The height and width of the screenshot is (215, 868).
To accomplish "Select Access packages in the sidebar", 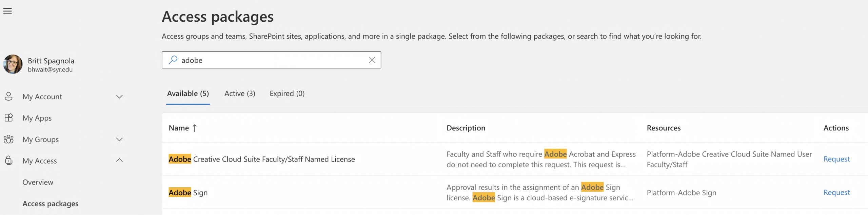I will 51,204.
